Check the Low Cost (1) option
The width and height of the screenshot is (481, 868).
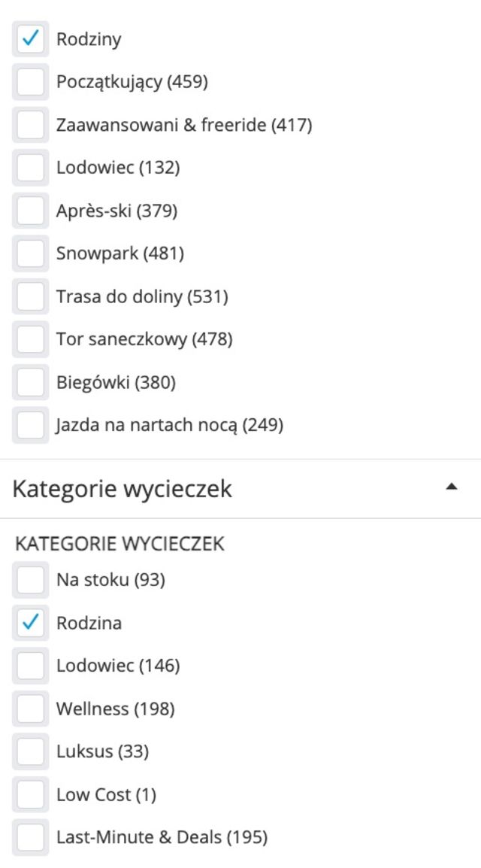tap(30, 794)
